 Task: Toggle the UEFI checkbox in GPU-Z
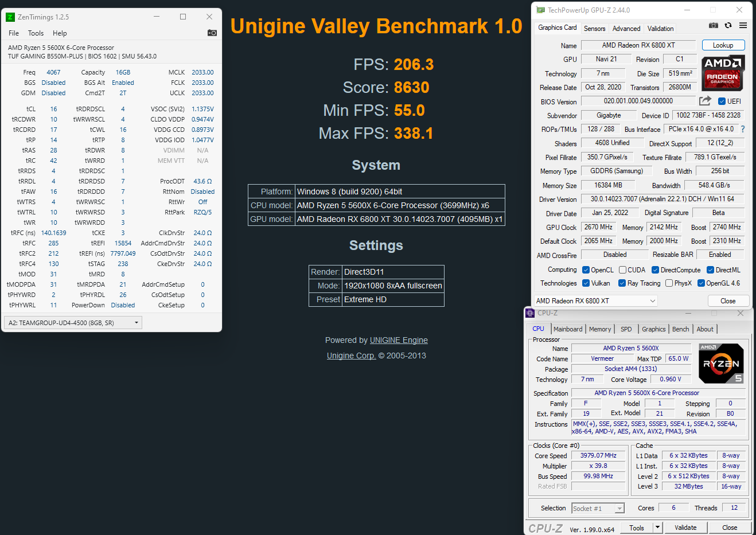point(722,101)
